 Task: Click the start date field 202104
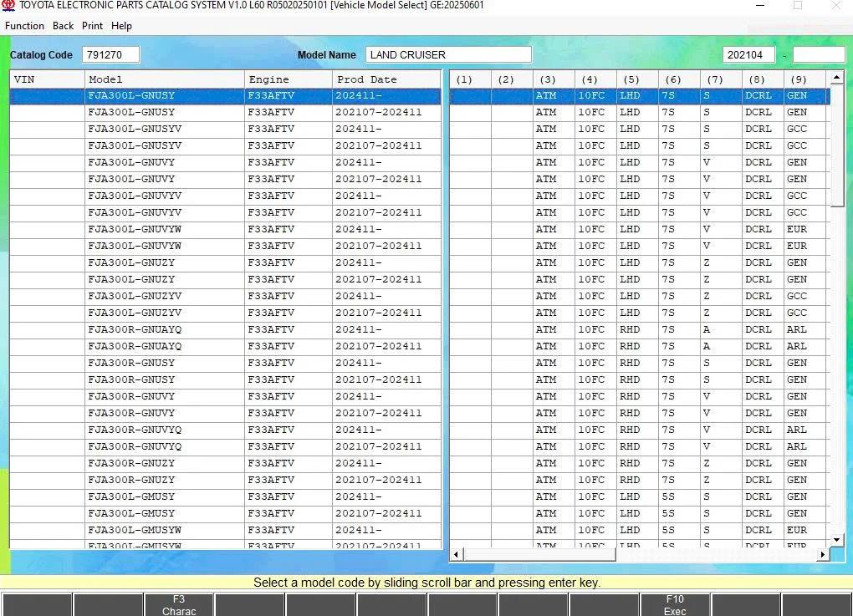pyautogui.click(x=748, y=54)
